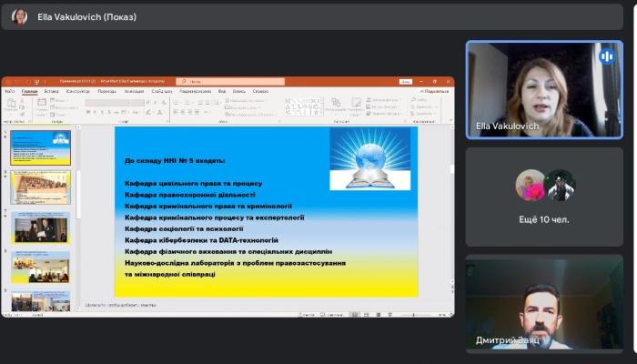
Task: Open the Конструктор ribbon tab
Action: point(78,91)
